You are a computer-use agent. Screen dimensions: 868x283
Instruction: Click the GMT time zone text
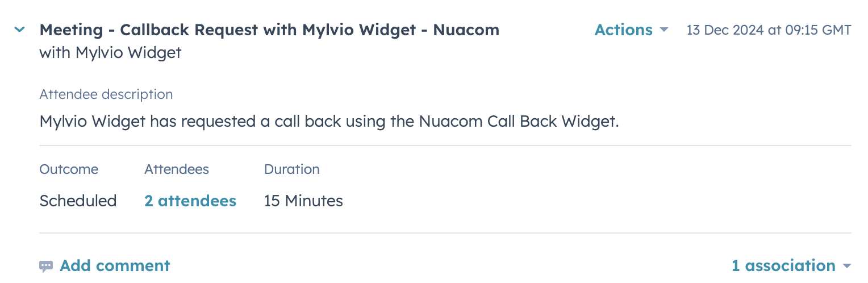835,30
